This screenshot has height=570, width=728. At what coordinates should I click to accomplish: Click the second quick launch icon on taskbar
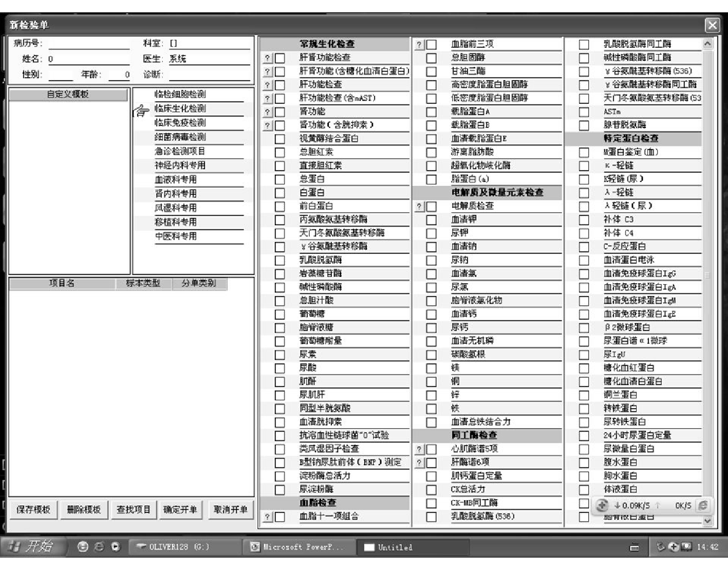coord(99,547)
